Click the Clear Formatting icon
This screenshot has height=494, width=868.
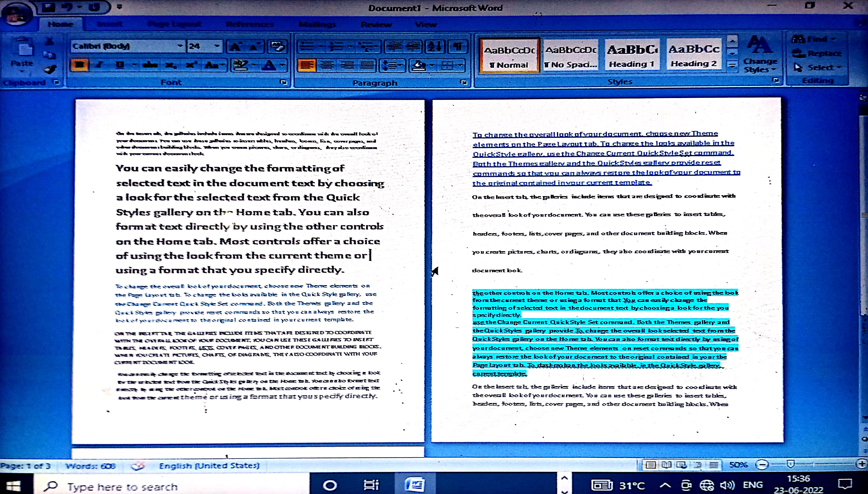[x=277, y=47]
